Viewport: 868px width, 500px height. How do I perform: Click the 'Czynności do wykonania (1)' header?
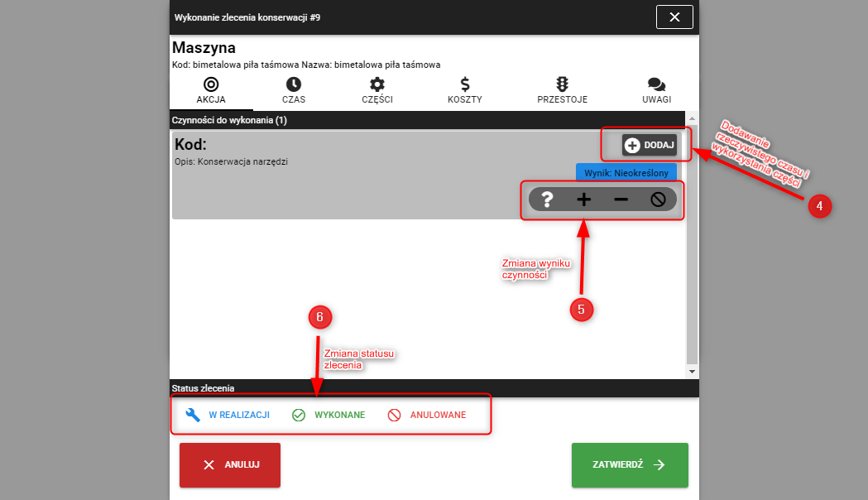pyautogui.click(x=229, y=120)
